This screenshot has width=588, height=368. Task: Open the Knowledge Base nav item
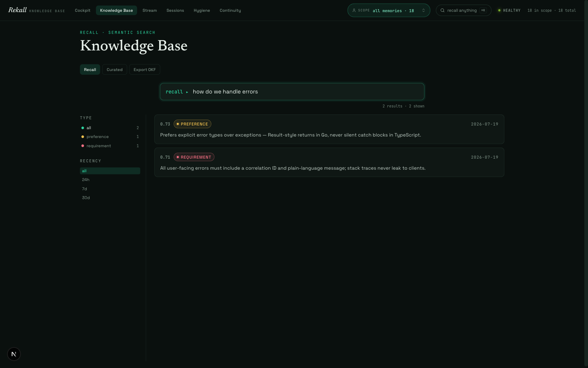tap(116, 10)
